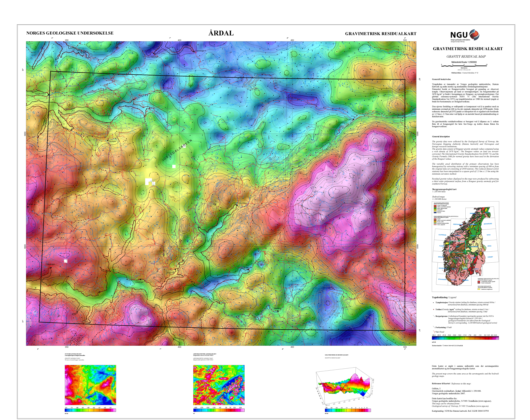Click the main mGal residual color scale
Screen dimensions: 530x420
465,338
